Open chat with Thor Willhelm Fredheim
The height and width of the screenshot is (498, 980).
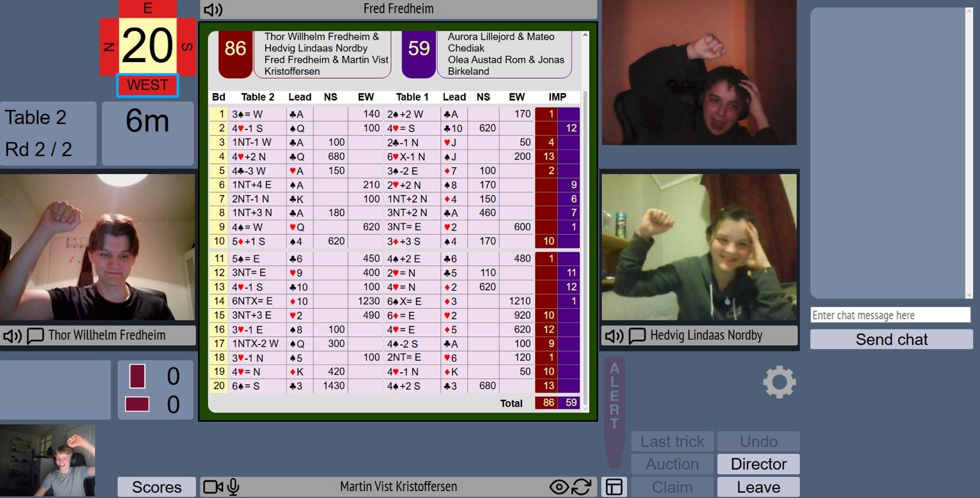(x=35, y=336)
